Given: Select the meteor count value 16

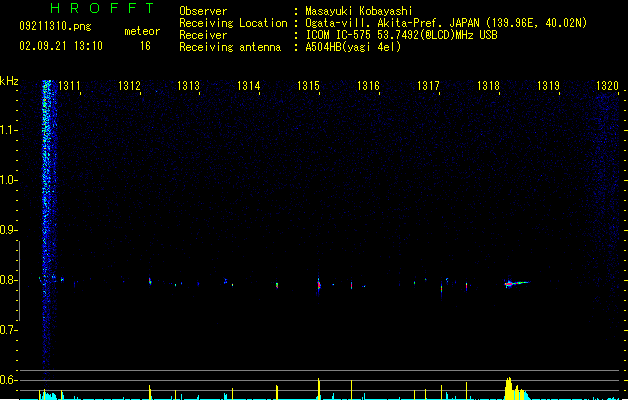Looking at the screenshot, I should 145,46.
